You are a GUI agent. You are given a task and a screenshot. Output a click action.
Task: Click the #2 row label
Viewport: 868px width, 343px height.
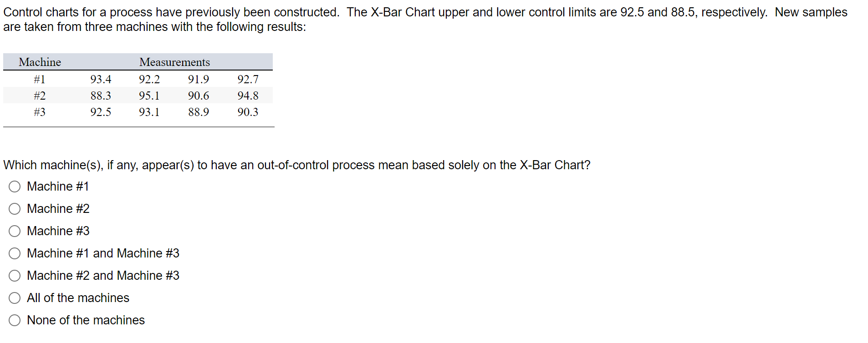pos(40,96)
